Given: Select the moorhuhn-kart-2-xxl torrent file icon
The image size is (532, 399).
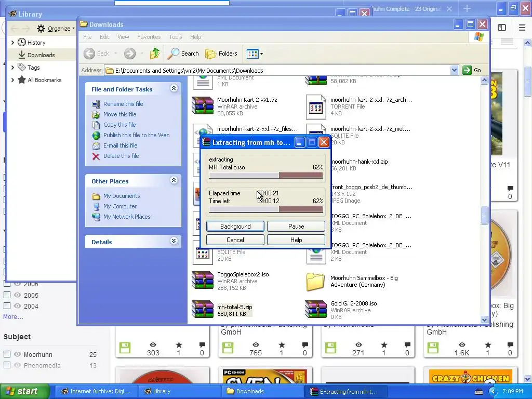Looking at the screenshot, I should pos(315,107).
